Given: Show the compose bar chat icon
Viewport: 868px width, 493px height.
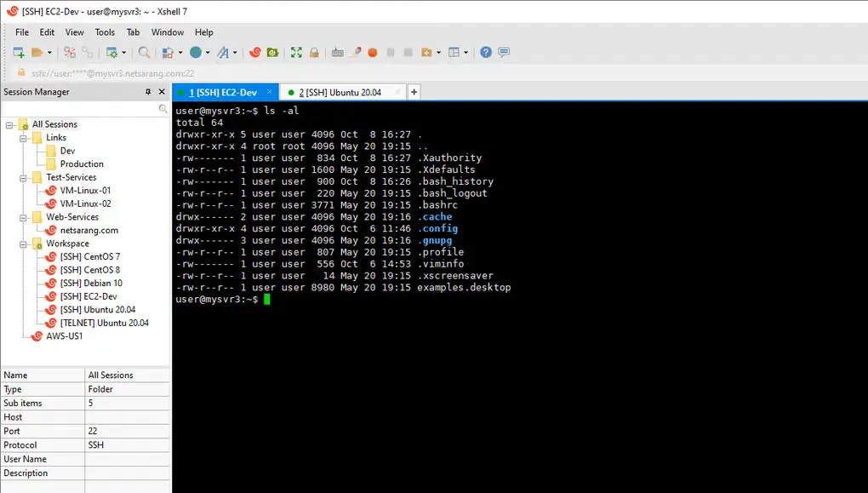Looking at the screenshot, I should tap(503, 52).
